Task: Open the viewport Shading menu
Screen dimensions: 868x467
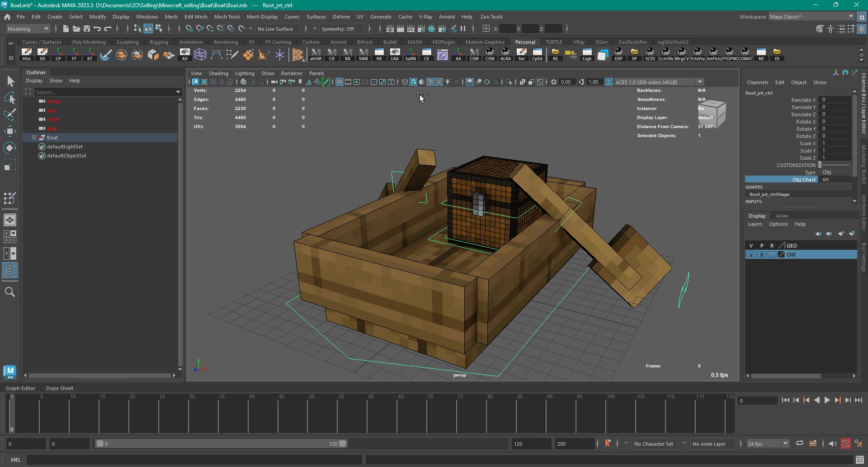Action: tap(218, 73)
